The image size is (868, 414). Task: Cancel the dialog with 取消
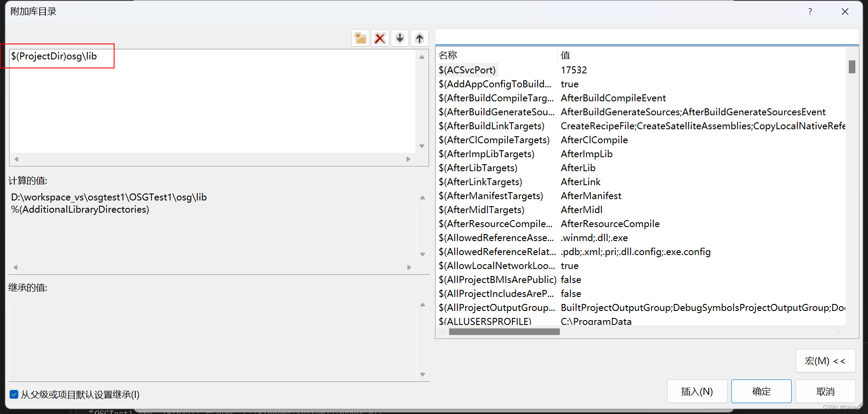coord(825,391)
